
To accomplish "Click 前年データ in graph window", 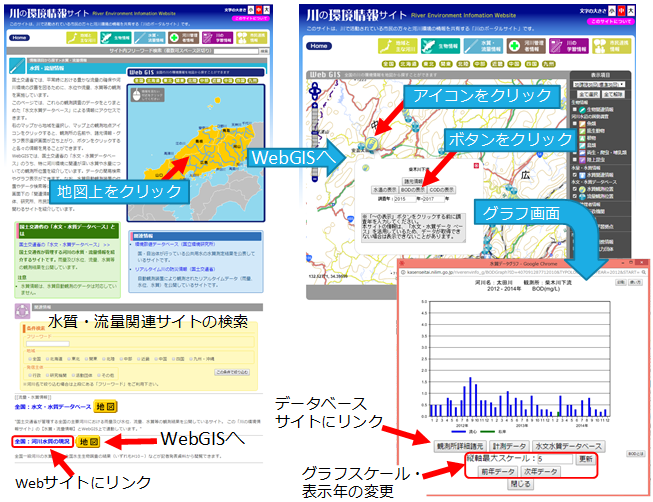I will [498, 472].
